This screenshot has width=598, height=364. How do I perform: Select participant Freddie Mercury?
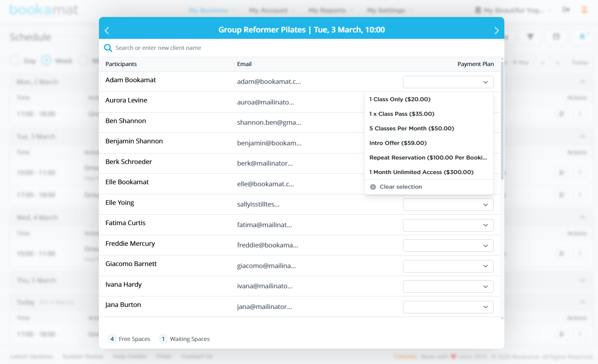pyautogui.click(x=130, y=244)
